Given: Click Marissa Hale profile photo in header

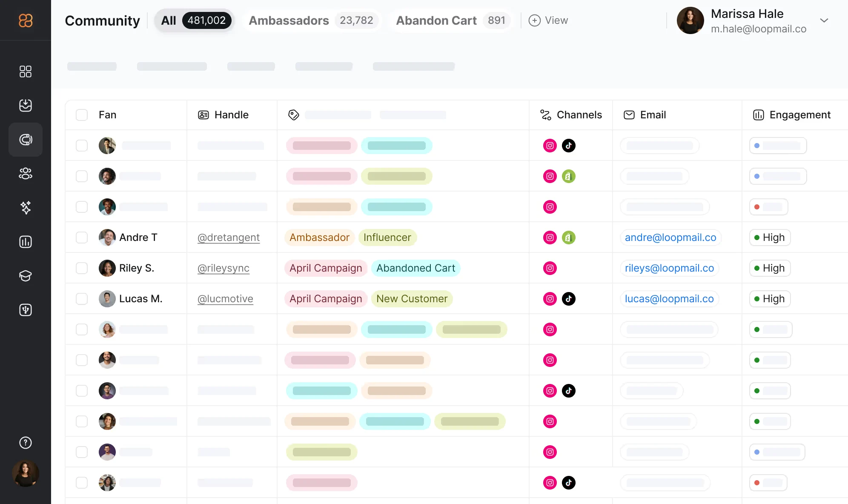Looking at the screenshot, I should (690, 20).
